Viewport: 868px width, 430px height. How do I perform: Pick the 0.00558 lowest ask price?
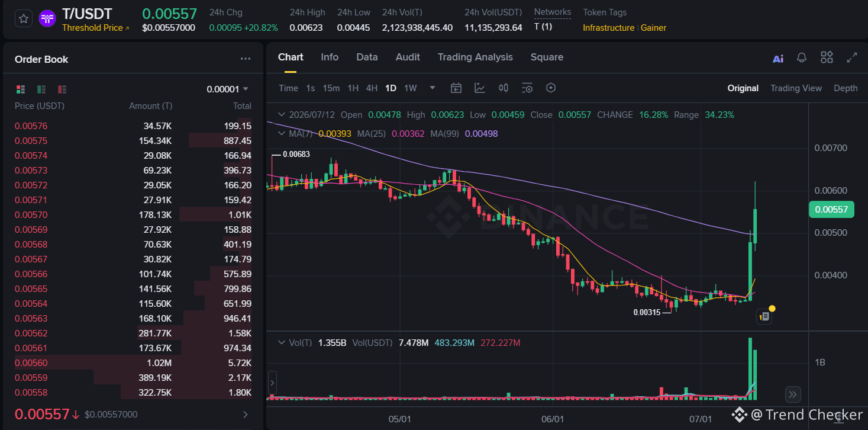pos(31,393)
